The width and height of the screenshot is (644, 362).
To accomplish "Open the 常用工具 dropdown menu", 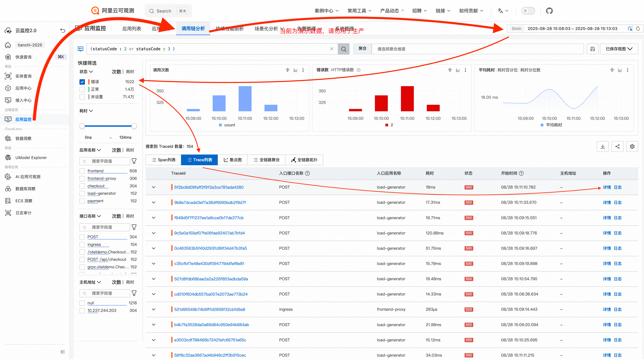I will click(359, 11).
